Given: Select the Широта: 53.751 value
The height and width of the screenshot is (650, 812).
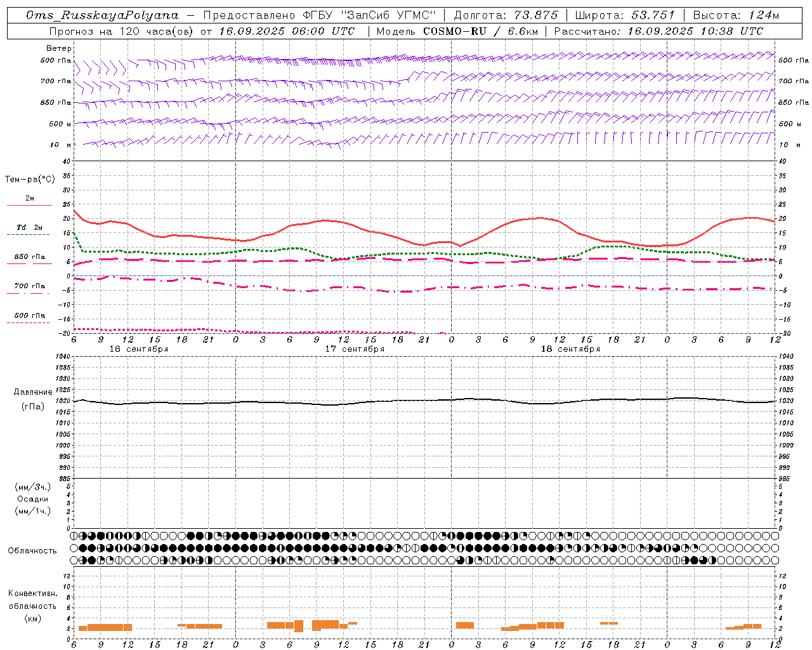Looking at the screenshot, I should pos(625,15).
